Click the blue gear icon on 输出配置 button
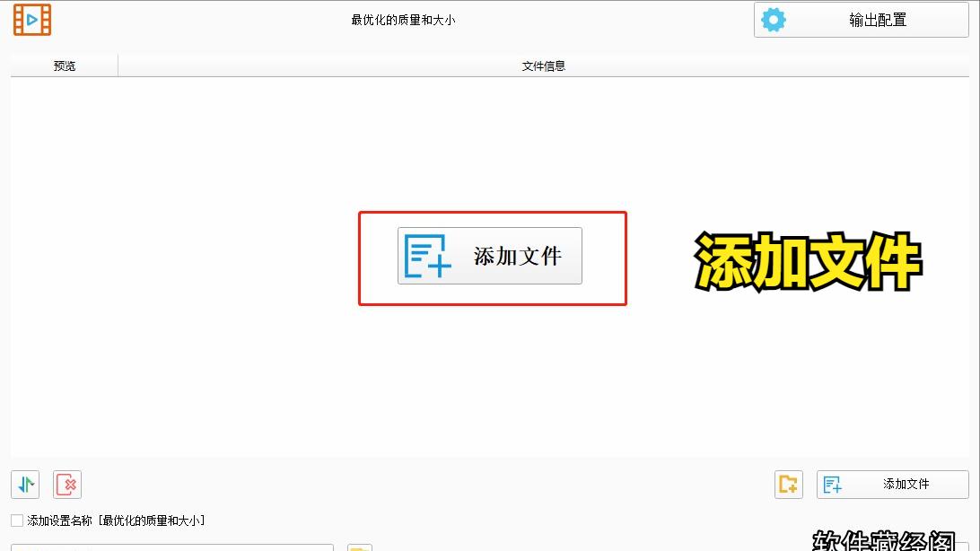The width and height of the screenshot is (980, 551). coord(773,18)
